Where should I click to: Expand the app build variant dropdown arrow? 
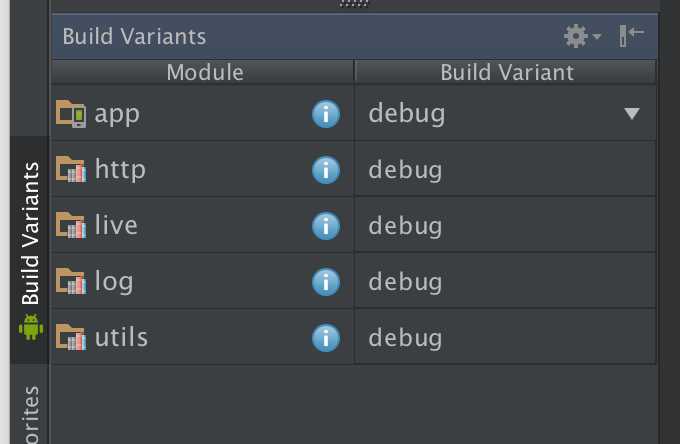point(632,114)
